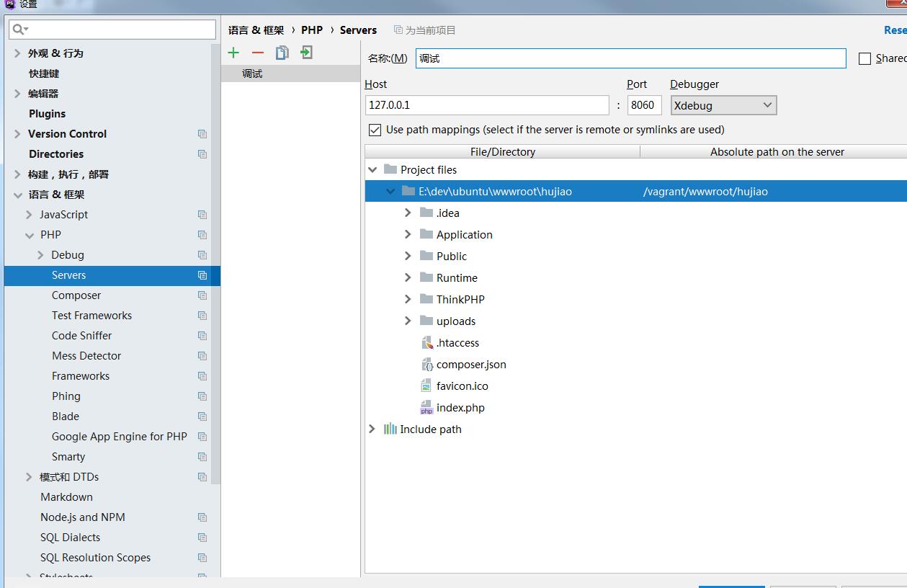This screenshot has width=907, height=588.
Task: Click the green plus add server icon
Action: [233, 53]
